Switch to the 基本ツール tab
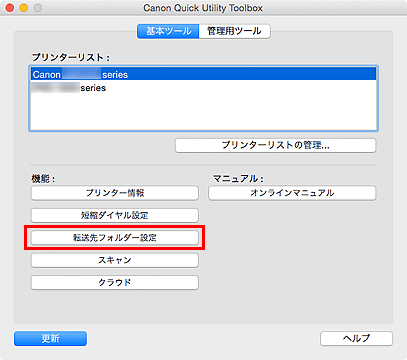407x360 pixels. [x=168, y=31]
